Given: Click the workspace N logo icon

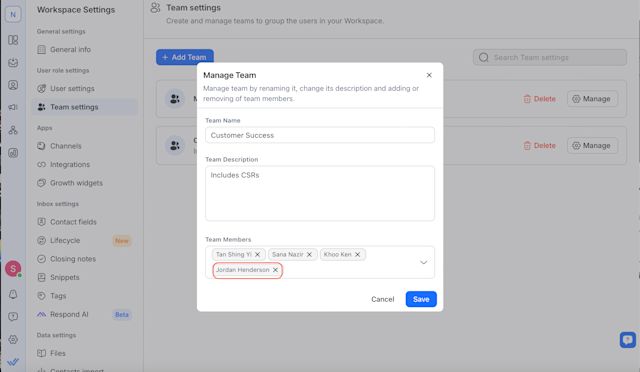Looking at the screenshot, I should (x=13, y=14).
